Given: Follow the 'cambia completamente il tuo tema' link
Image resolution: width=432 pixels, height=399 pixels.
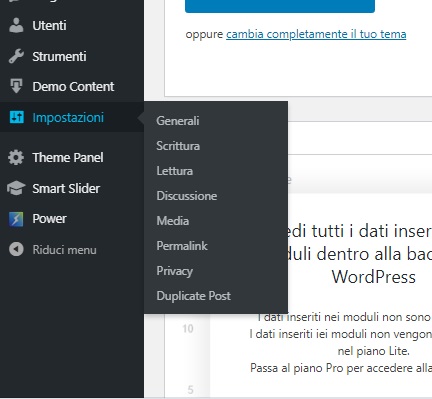Looking at the screenshot, I should [x=316, y=34].
